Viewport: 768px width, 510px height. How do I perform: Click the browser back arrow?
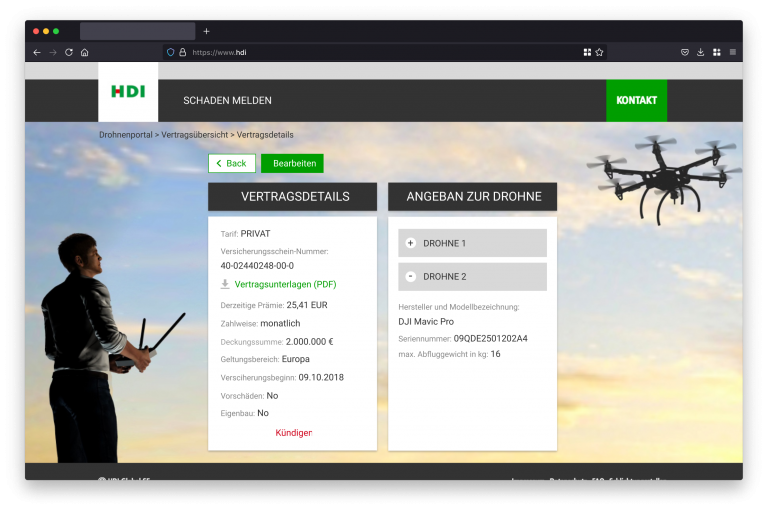[37, 52]
